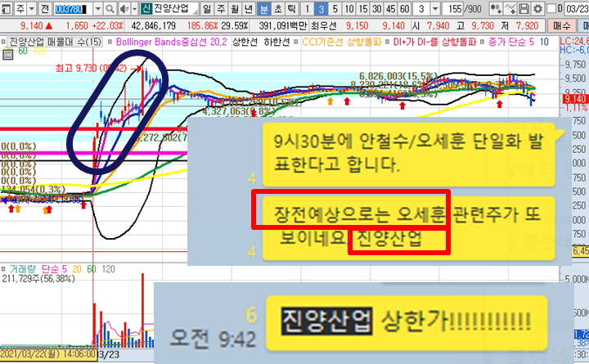Screen dimensions: 589x364
Task: Click the 진양산업 상한가 chat message bubble
Action: [406, 322]
